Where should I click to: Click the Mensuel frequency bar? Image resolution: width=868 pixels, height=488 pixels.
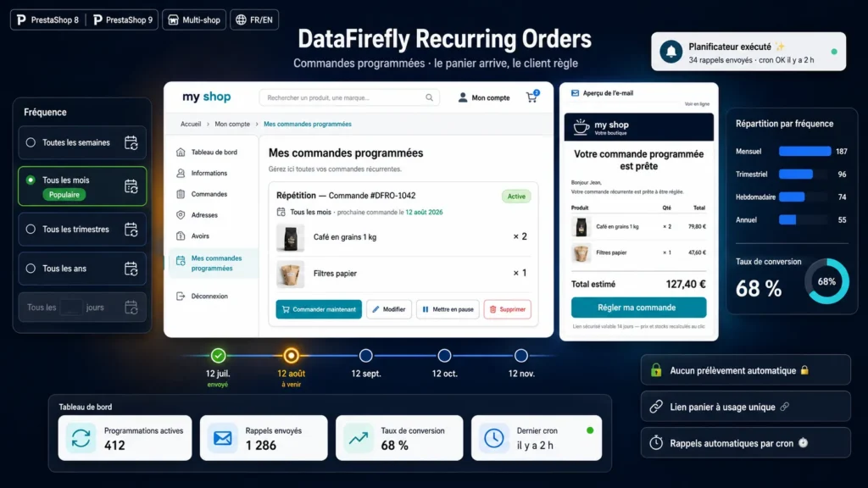[804, 151]
